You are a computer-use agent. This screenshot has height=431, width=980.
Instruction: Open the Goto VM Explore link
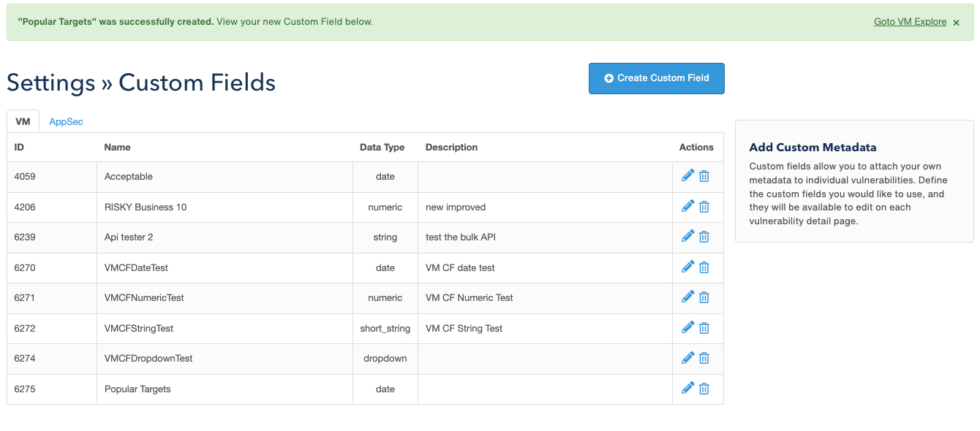[910, 21]
